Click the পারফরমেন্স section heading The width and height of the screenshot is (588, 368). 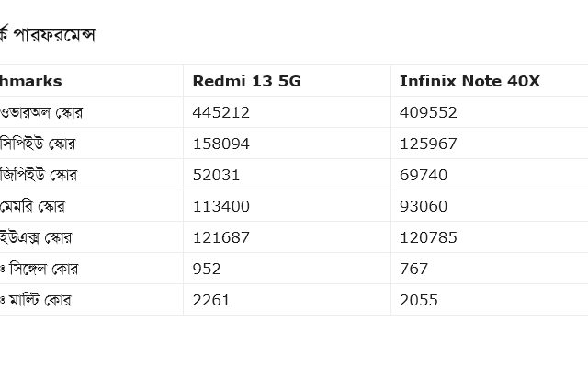tap(54, 35)
